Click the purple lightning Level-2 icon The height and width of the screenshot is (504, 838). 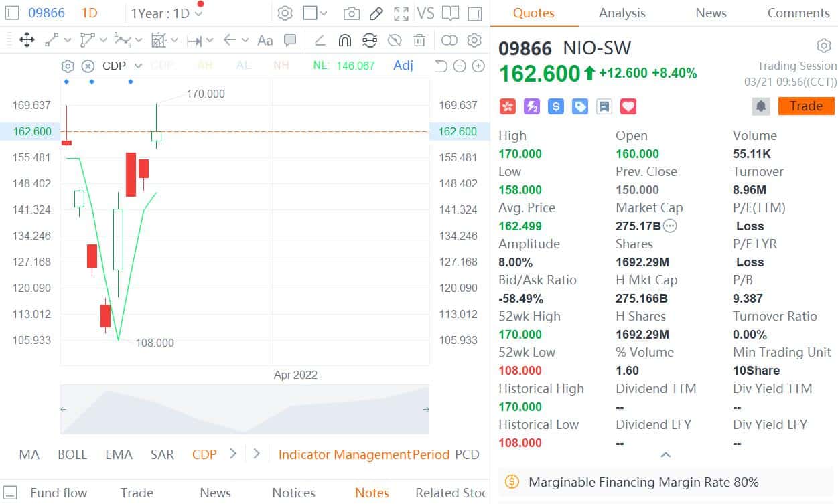531,106
